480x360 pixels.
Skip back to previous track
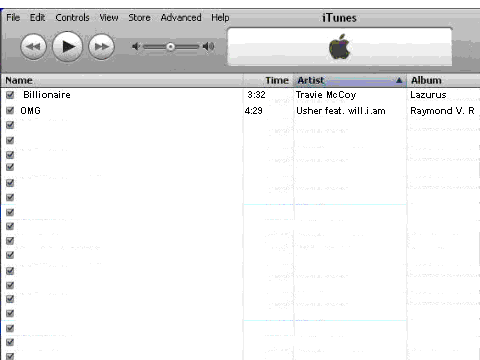coord(33,47)
